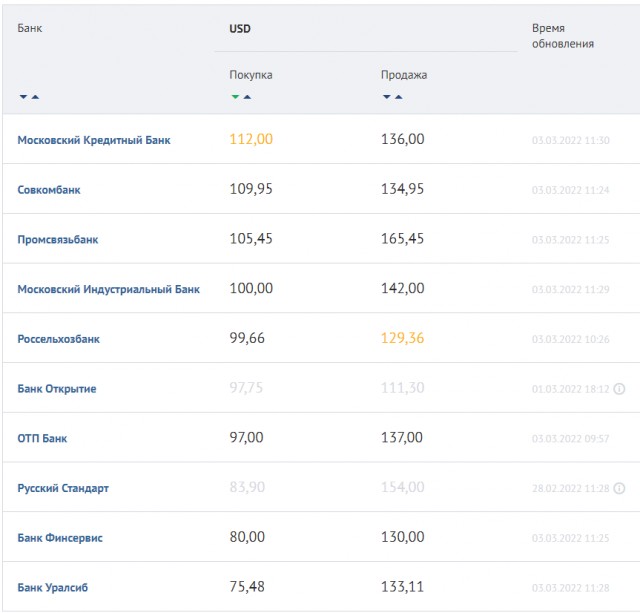Viewport: 640px width, 613px height.
Task: Click sell rate 142,00
Action: click(x=402, y=289)
